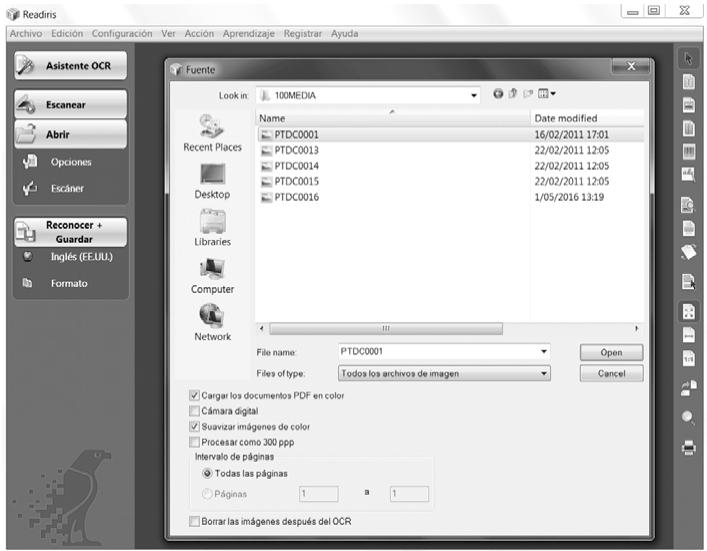
Task: Open the Edición menu
Action: click(x=67, y=34)
